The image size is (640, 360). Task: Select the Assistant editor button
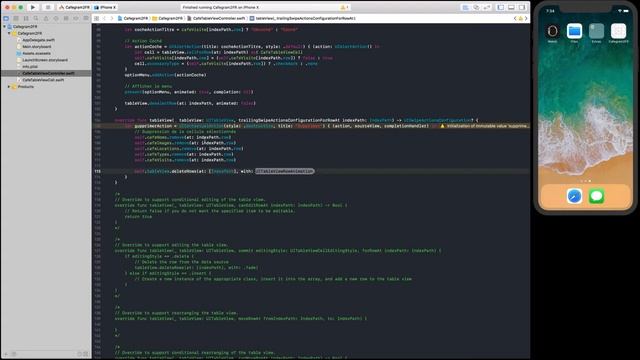[476, 7]
